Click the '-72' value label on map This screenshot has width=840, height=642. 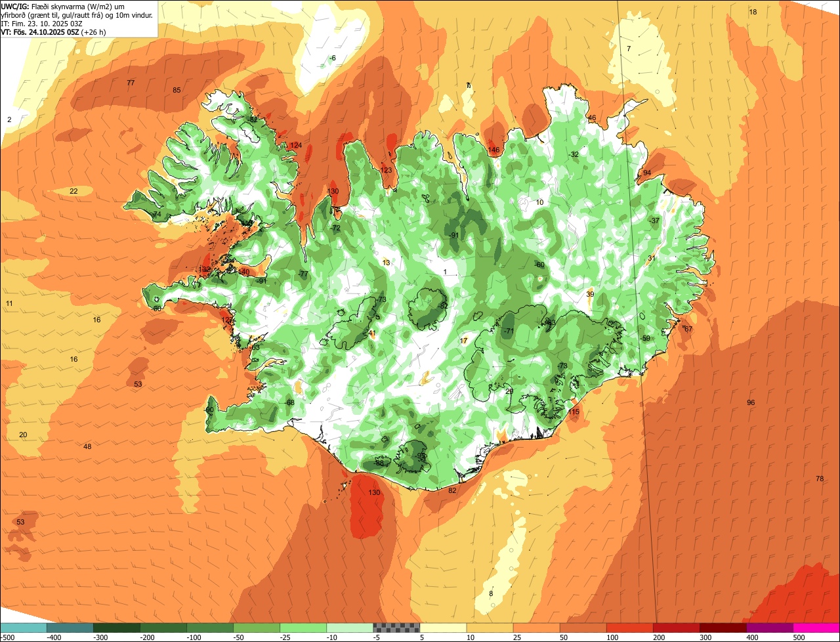point(335,228)
